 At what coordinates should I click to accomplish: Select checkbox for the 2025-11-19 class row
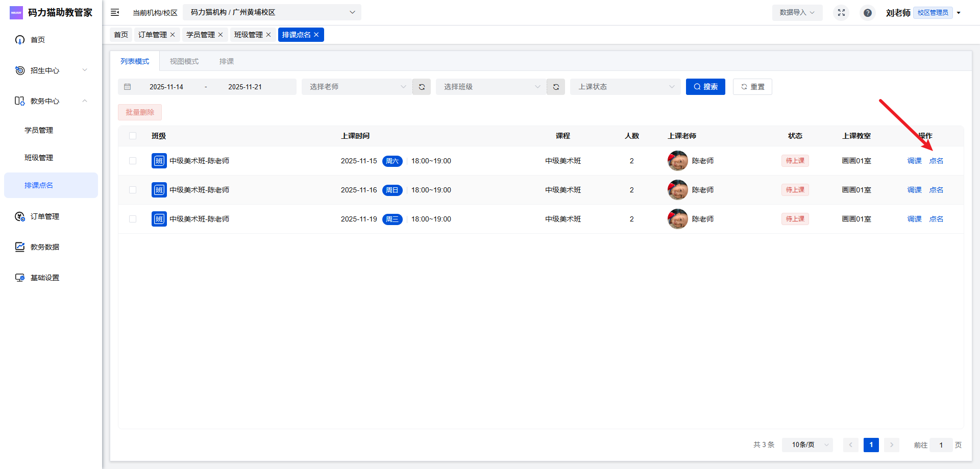[x=133, y=219]
